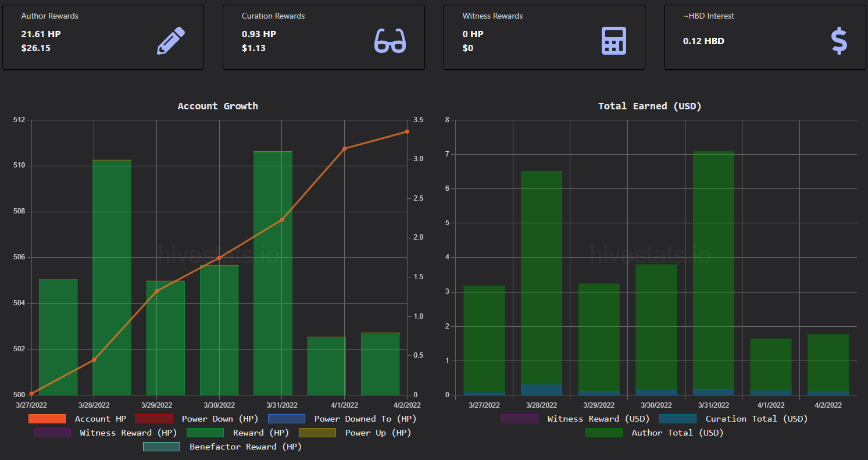Click the 3/28/2022 bar in Total Earned chart

tap(541, 283)
